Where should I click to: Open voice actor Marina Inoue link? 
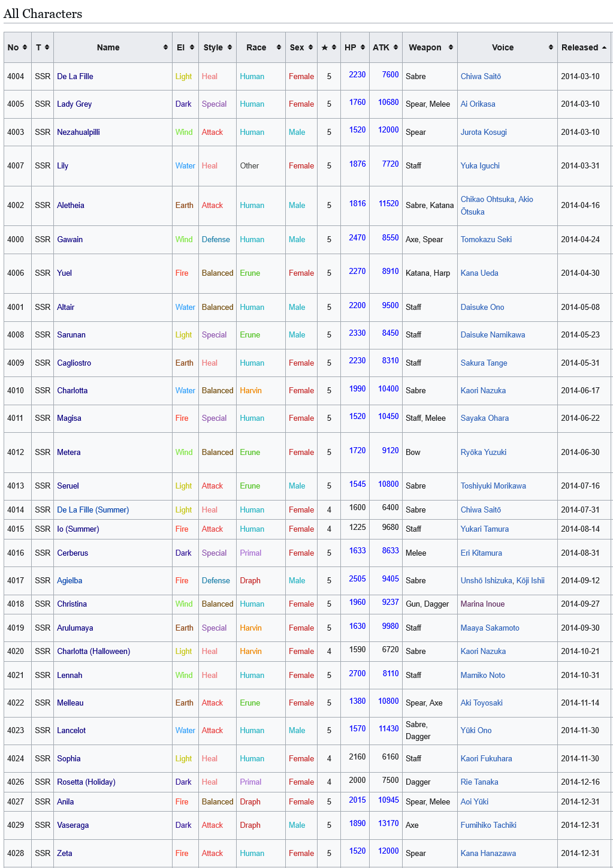tap(482, 604)
